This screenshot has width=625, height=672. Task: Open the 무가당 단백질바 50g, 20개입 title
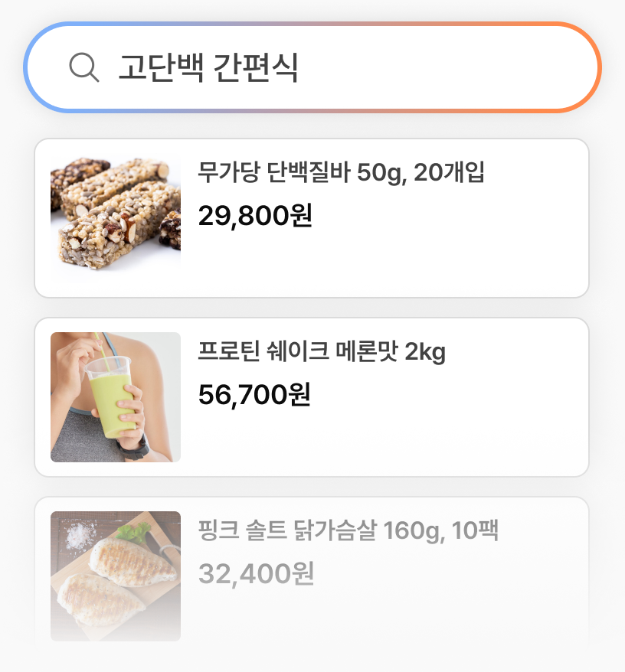click(x=341, y=173)
